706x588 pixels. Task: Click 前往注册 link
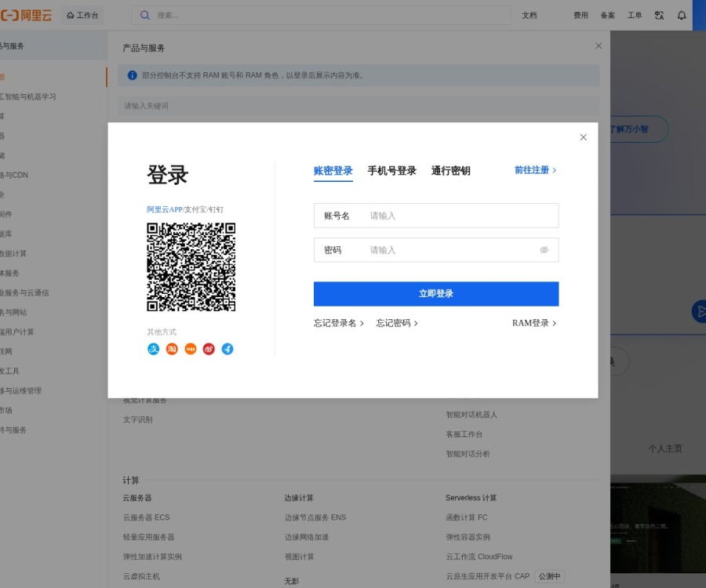pyautogui.click(x=535, y=170)
